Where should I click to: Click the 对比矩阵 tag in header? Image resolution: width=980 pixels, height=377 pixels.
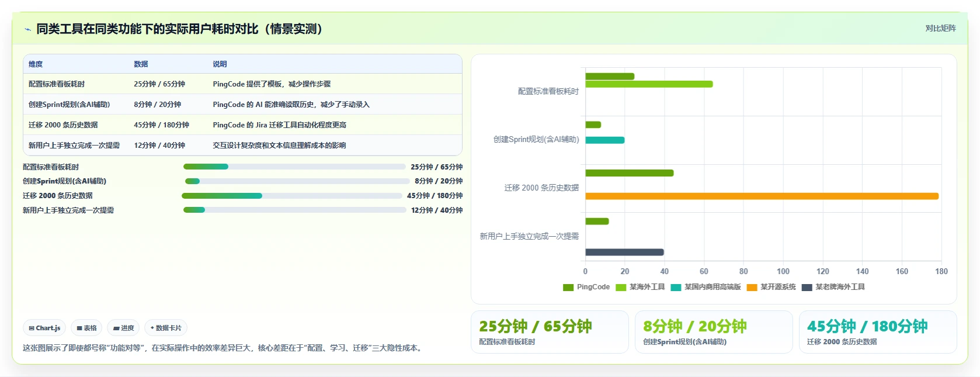coord(940,29)
